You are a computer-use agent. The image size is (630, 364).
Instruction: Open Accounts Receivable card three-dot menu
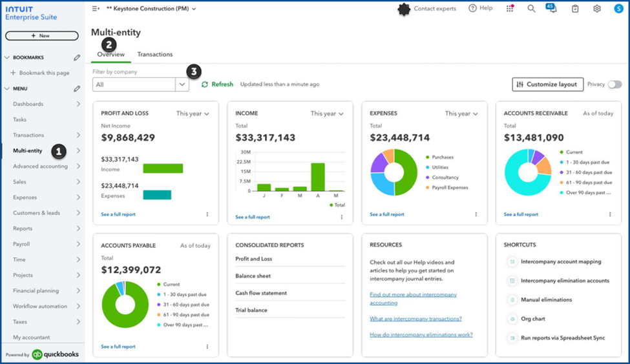[610, 214]
